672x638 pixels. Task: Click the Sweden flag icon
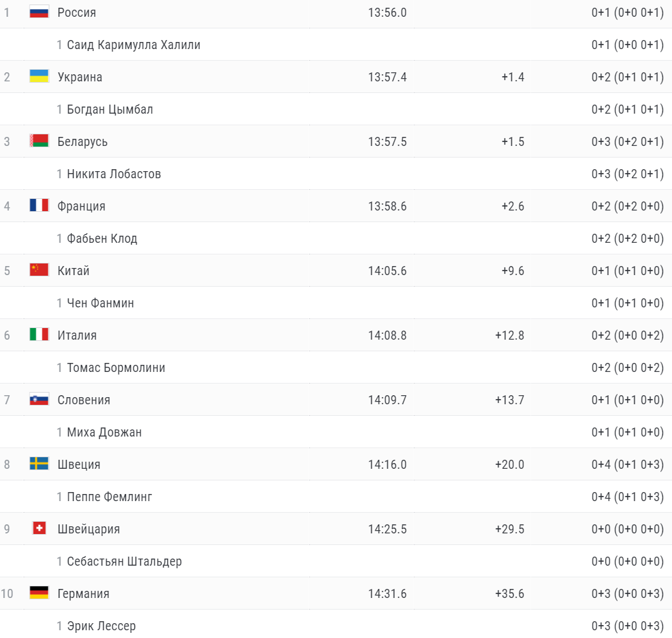[39, 464]
